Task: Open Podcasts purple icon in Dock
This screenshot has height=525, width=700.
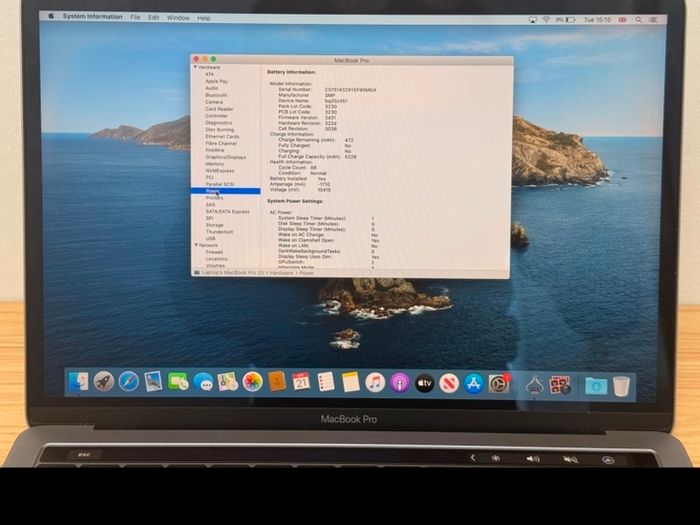Action: [400, 383]
